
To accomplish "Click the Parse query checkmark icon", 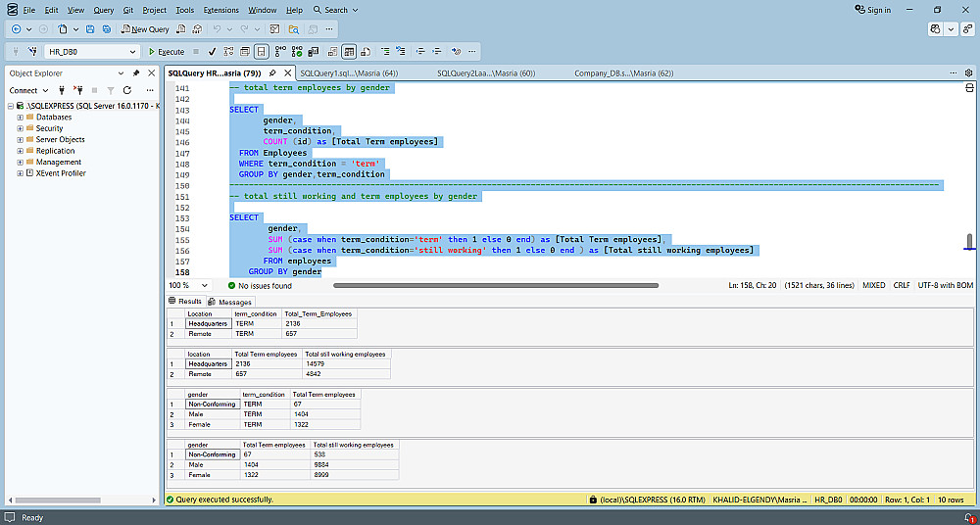I will pos(212,51).
